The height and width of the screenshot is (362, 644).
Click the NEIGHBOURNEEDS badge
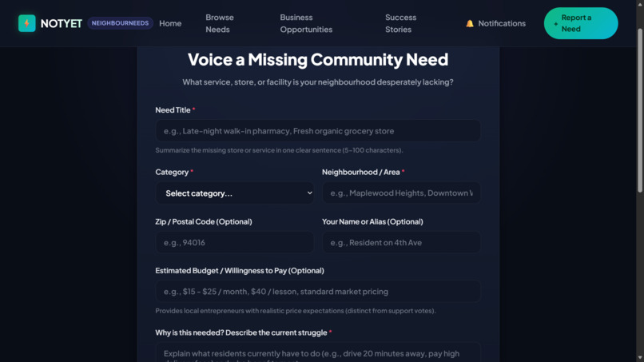[x=120, y=23]
